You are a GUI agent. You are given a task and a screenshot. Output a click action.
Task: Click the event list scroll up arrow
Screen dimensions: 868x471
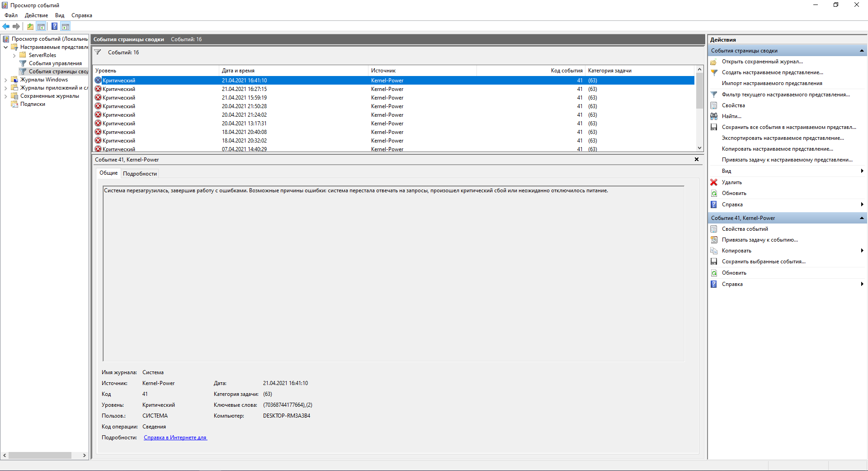click(700, 69)
